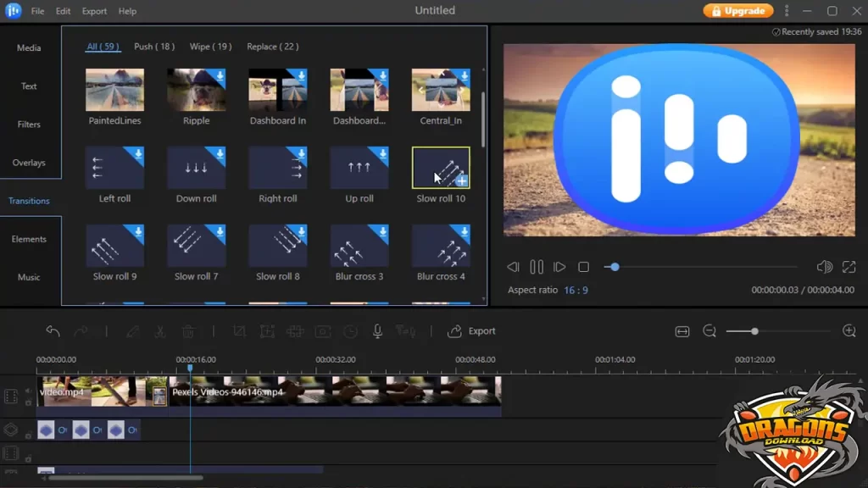Record a voiceover with the microphone icon

click(376, 331)
